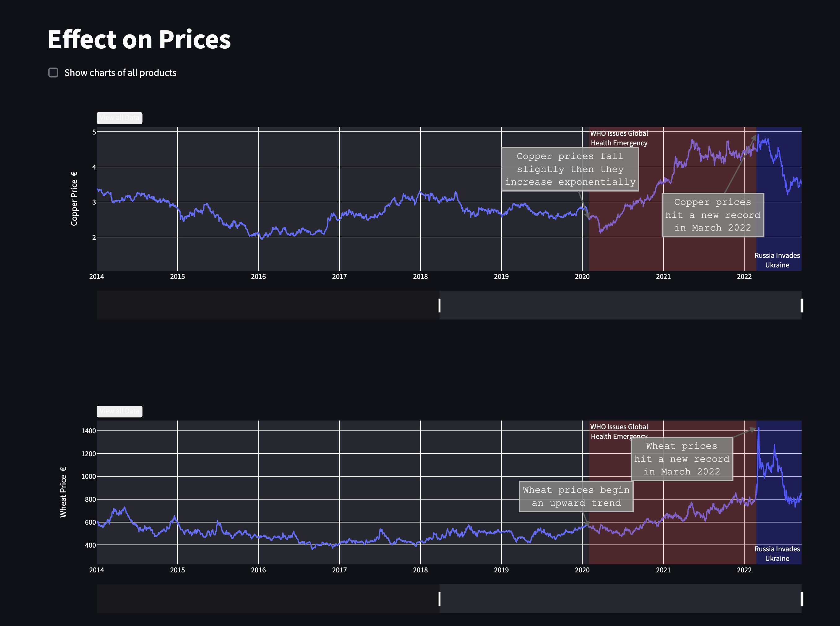Click the Copper Price € axis title
Screen dimensions: 840x626
pos(74,199)
